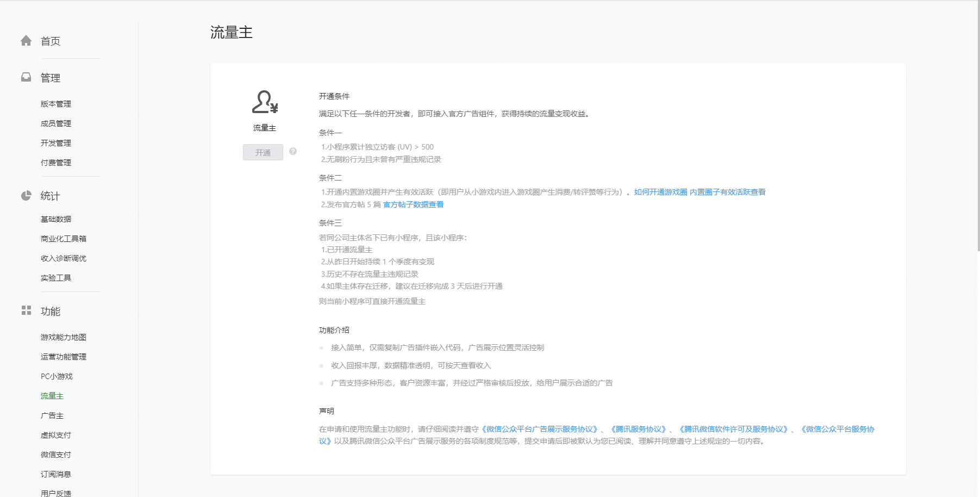Open 基础数据 under 统计
Image resolution: width=980 pixels, height=497 pixels.
click(x=56, y=219)
